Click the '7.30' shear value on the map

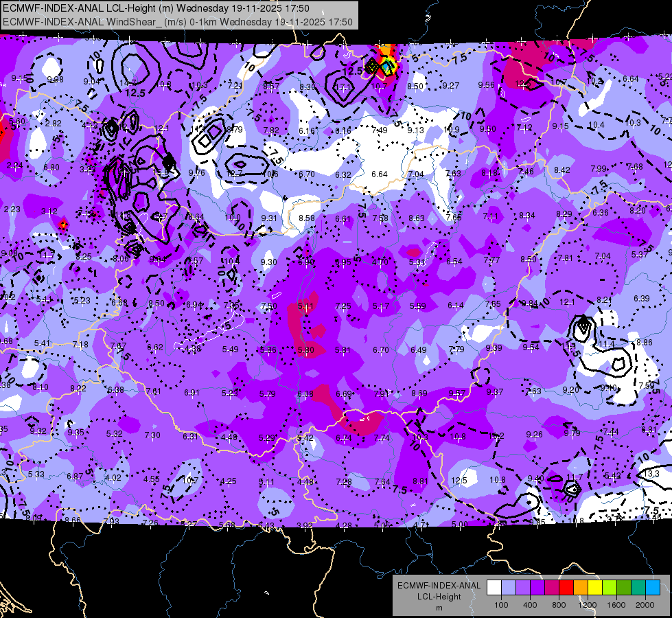pyautogui.click(x=152, y=435)
